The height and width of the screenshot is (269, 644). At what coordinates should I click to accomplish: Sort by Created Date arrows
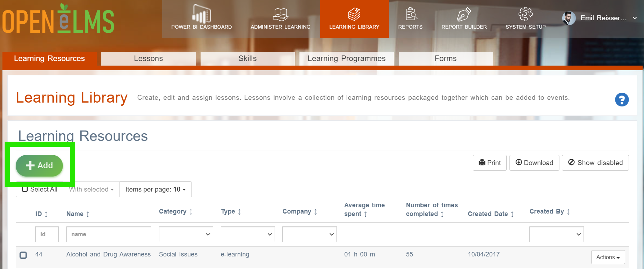coord(512,214)
